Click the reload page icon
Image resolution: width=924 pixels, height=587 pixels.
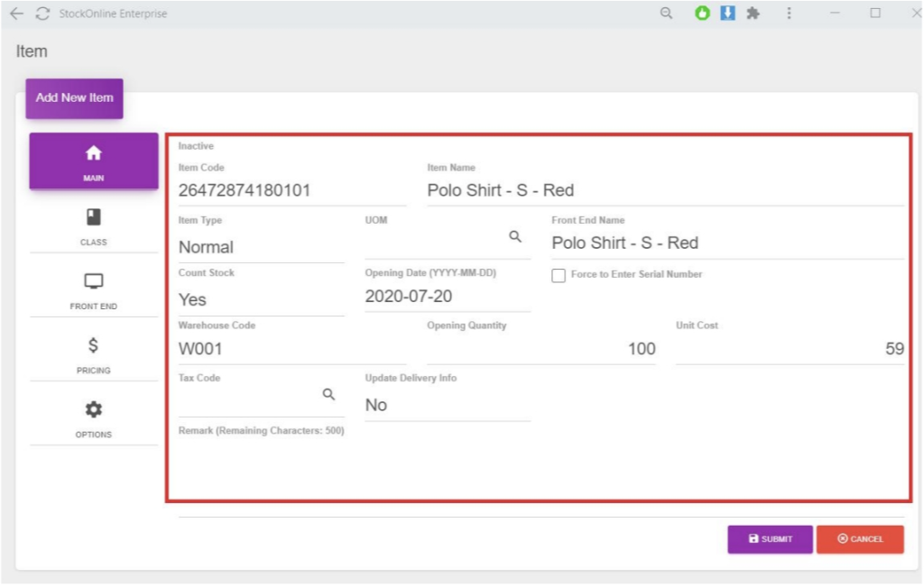[42, 14]
